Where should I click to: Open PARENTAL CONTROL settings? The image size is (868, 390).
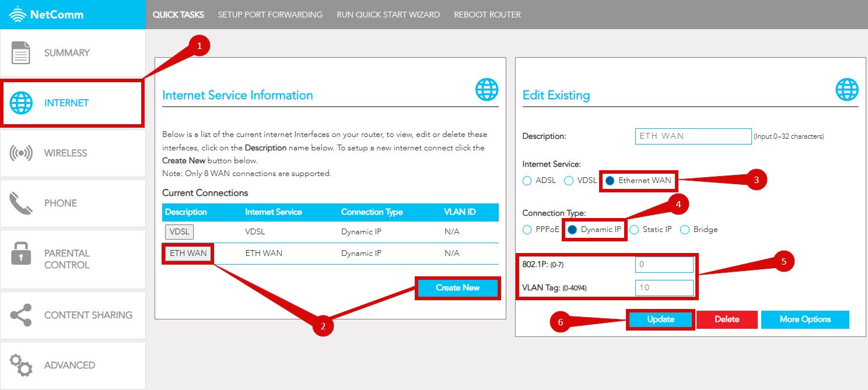(72, 259)
